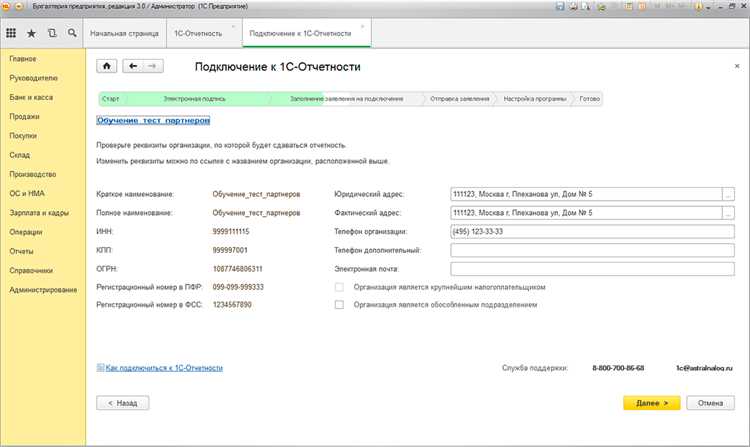Click into Телефон организации field
This screenshot has height=447, width=750.
[x=592, y=231]
